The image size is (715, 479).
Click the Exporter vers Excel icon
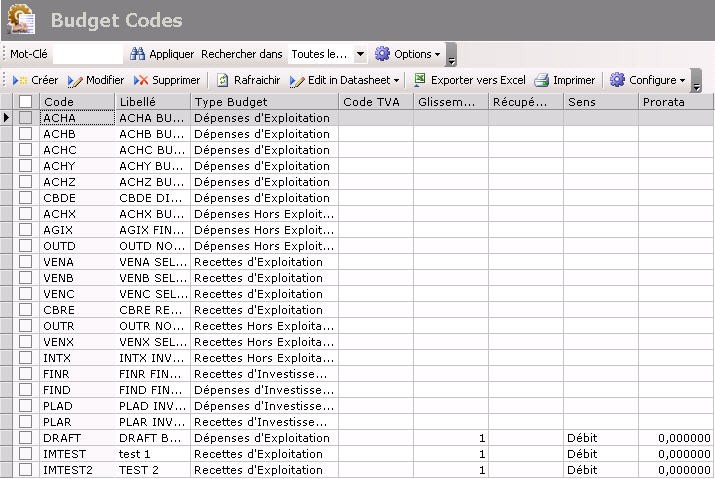420,80
